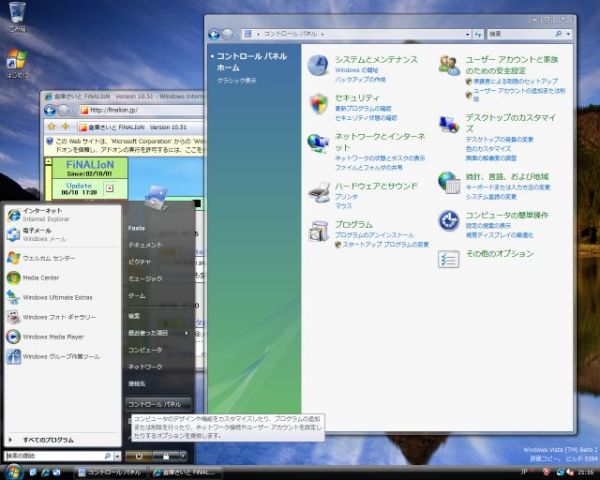Screen dimensions: 600x480
Task: Click the Classic View link in sidebar
Action: pos(237,80)
